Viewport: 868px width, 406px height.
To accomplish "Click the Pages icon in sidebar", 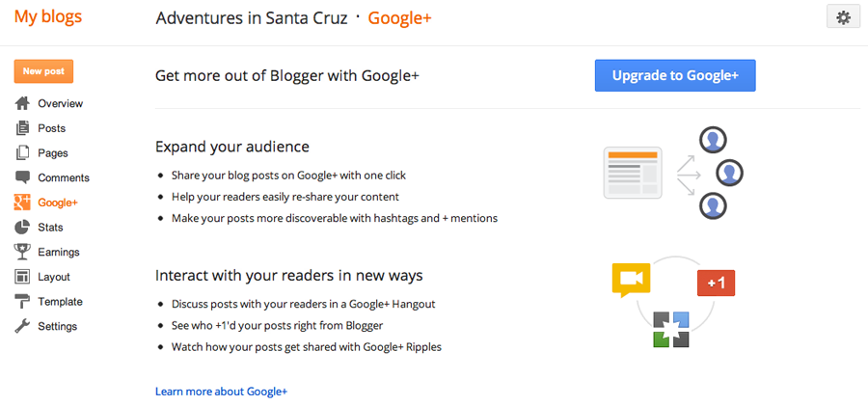I will pos(22,153).
